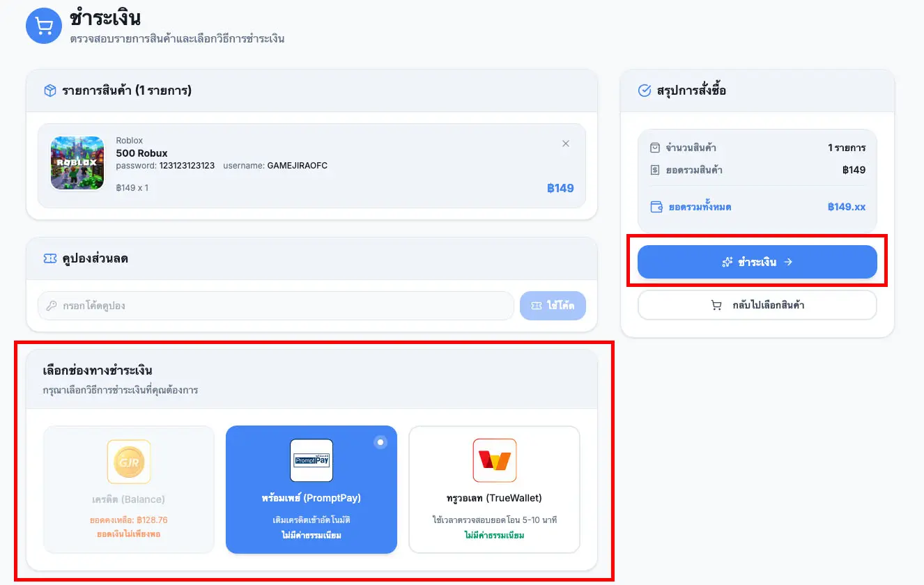924x585 pixels.
Task: Click the 1 รายการ count in summary
Action: pyautogui.click(x=847, y=148)
